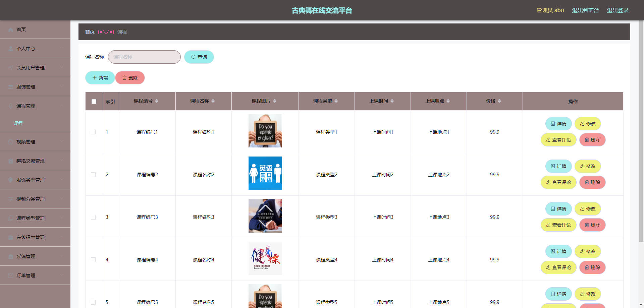Click the icon beside 视频分类管理
This screenshot has width=644, height=308.
coord(11,199)
